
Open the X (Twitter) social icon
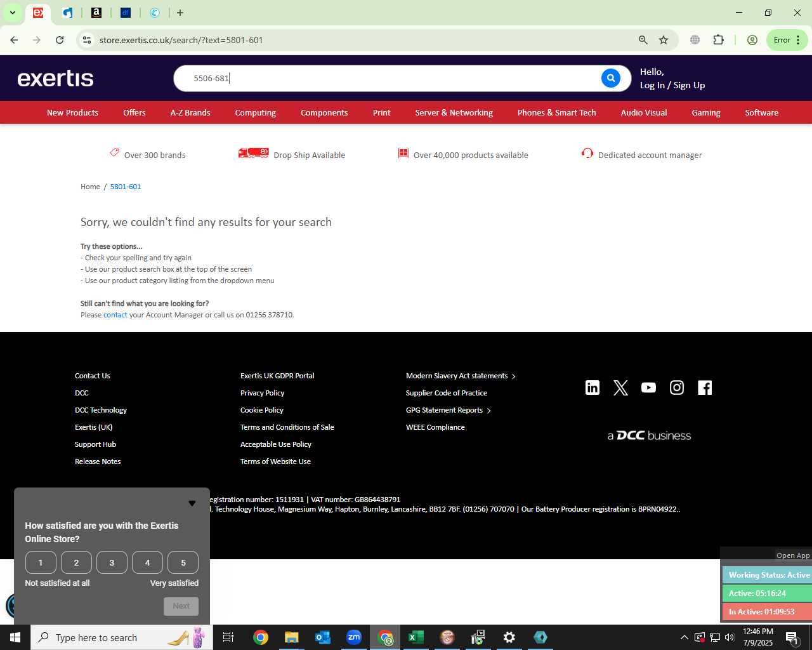tap(620, 388)
